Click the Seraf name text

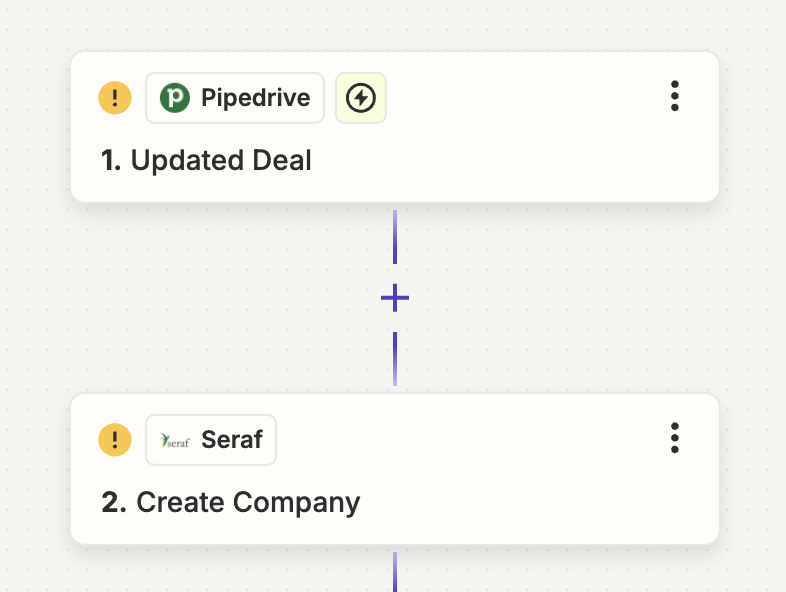(232, 440)
